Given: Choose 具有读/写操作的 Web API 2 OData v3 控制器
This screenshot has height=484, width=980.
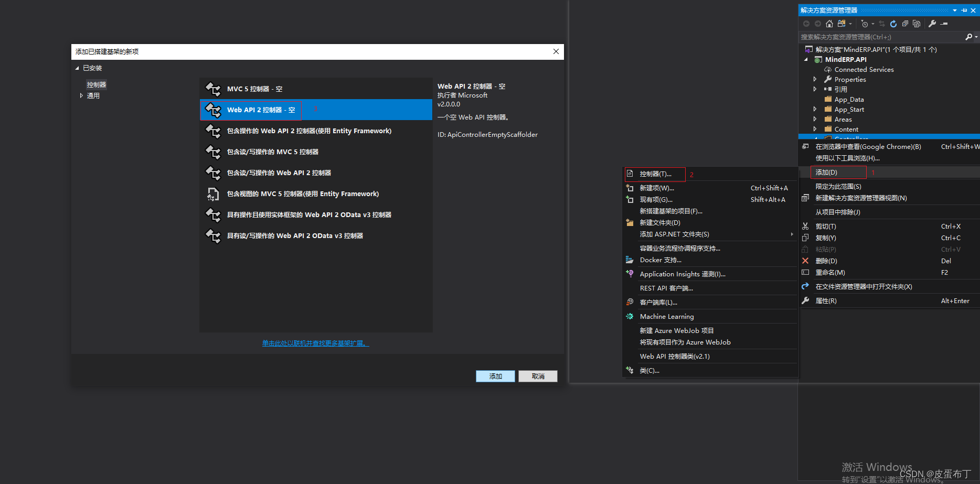Looking at the screenshot, I should (x=316, y=235).
